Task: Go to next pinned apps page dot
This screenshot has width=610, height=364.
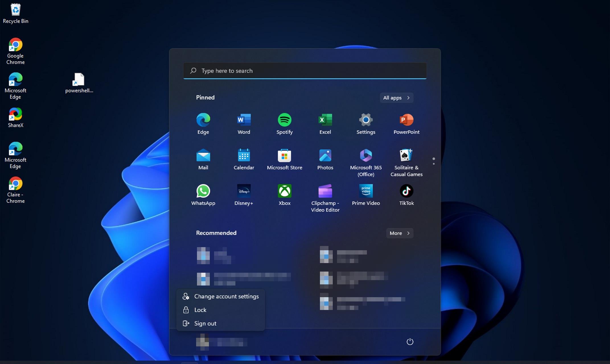Action: [x=434, y=164]
